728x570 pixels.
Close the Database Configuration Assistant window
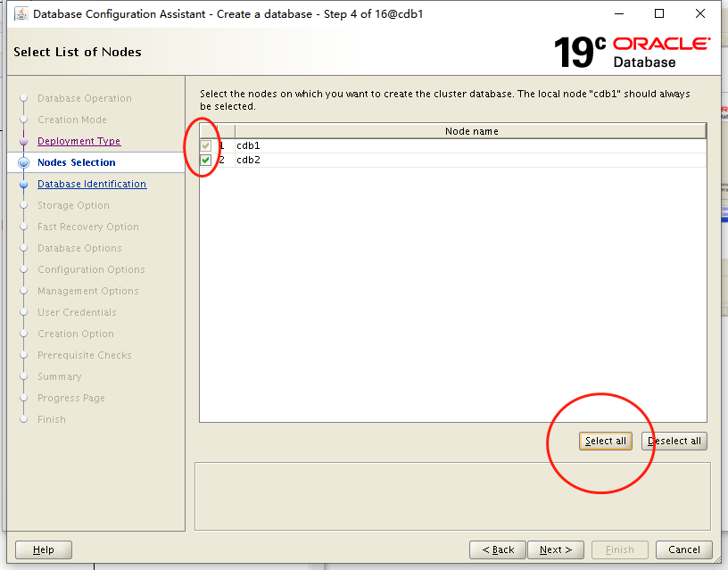click(700, 13)
